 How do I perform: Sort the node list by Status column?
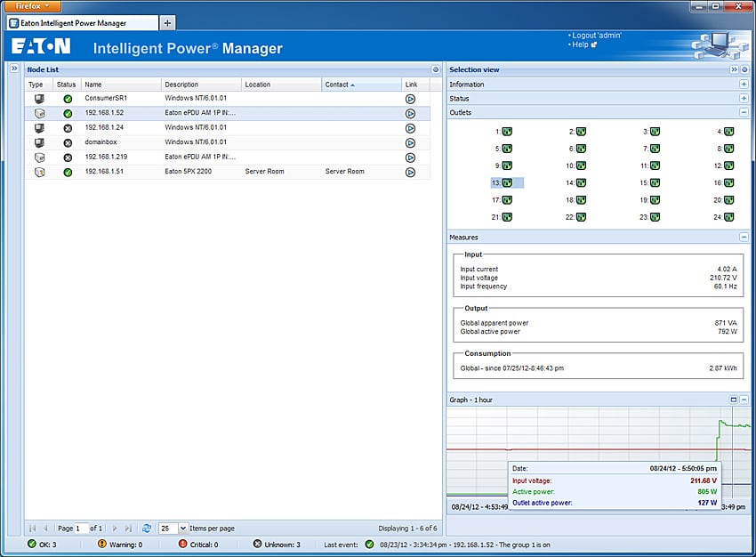coord(67,85)
